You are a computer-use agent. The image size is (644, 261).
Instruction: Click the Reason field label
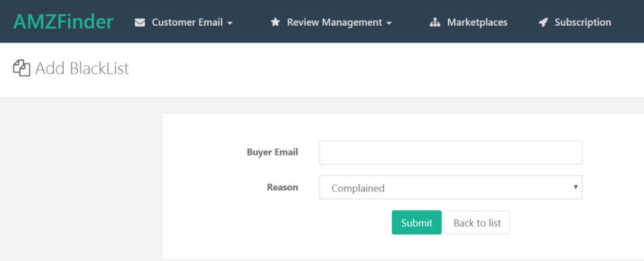[x=282, y=187]
